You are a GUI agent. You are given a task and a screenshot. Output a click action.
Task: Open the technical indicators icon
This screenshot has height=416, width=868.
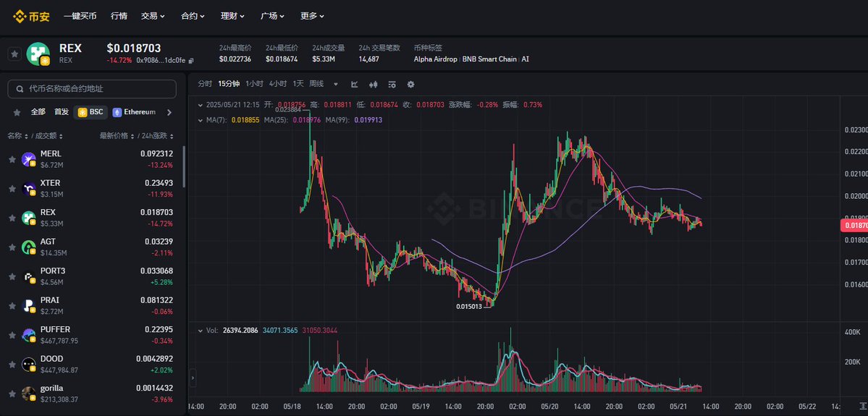392,84
